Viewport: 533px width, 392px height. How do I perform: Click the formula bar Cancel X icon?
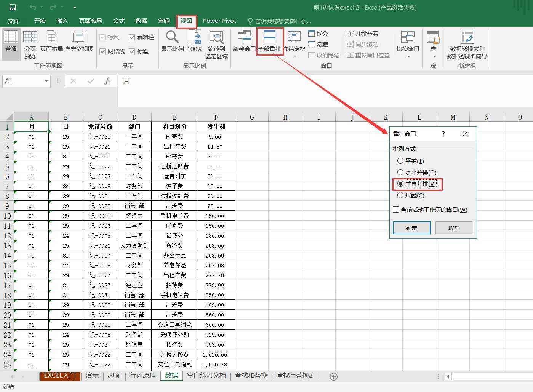[73, 81]
